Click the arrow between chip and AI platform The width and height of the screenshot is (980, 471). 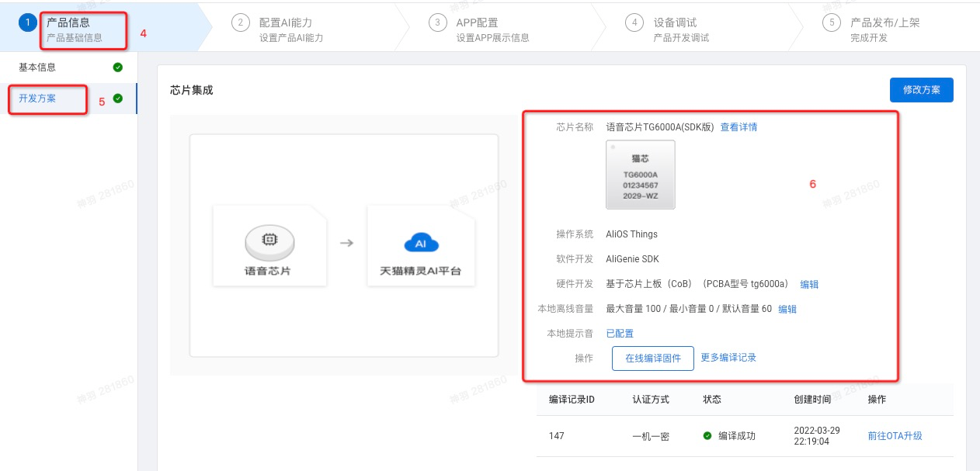click(347, 243)
